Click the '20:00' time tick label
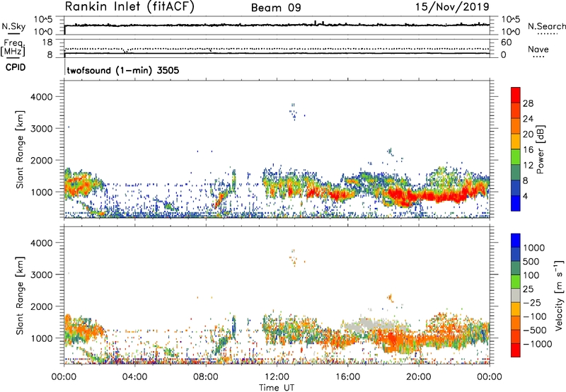566x392 pixels. pyautogui.click(x=419, y=377)
